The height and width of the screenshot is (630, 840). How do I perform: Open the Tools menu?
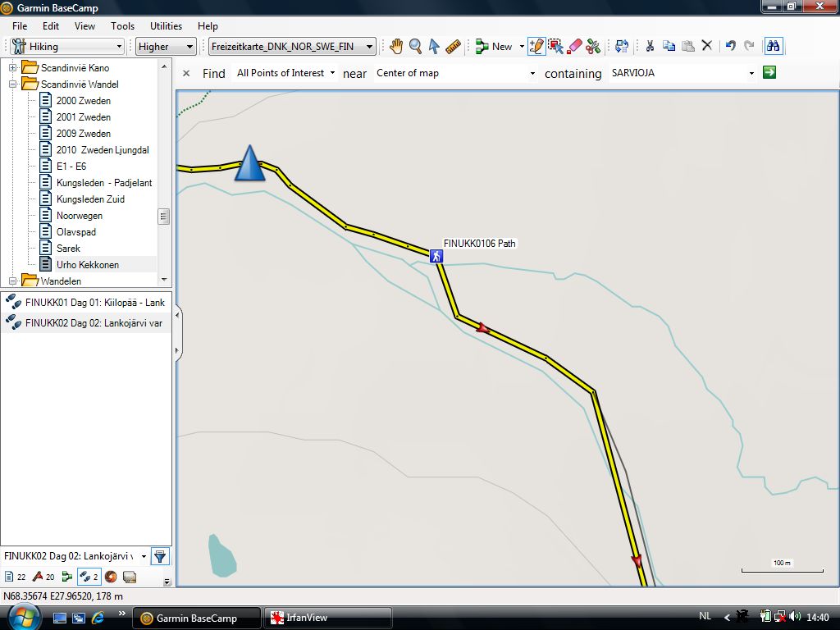coord(122,26)
